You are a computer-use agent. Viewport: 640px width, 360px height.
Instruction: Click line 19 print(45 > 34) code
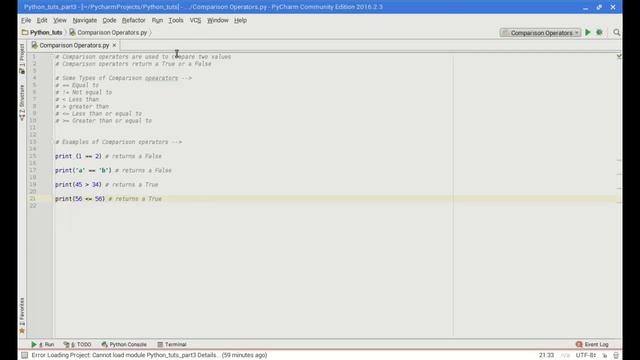point(78,185)
